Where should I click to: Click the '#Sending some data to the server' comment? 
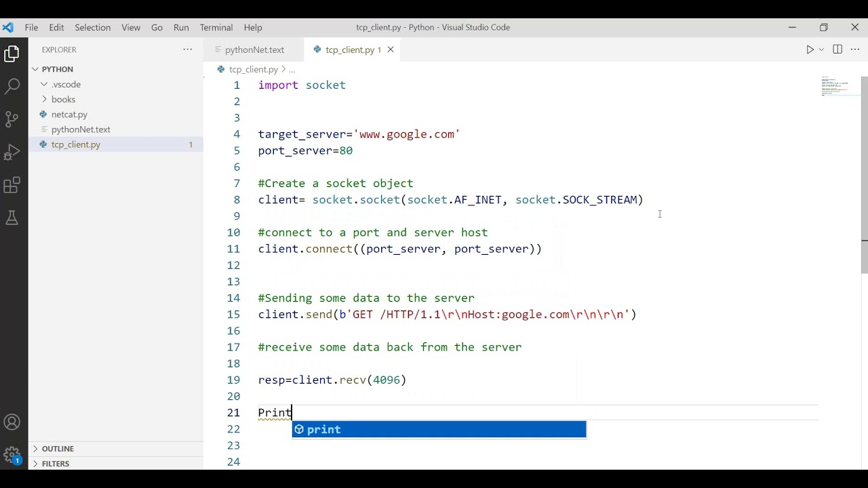(366, 298)
